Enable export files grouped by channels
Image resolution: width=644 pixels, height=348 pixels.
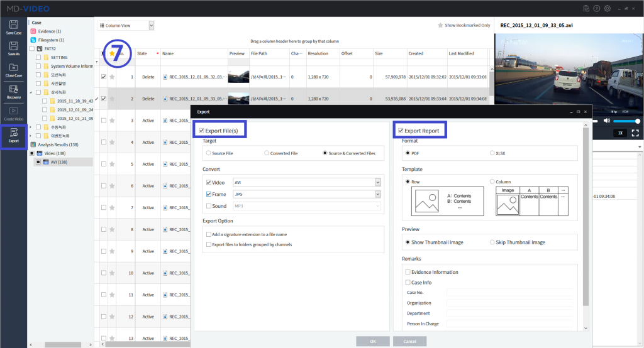(x=209, y=244)
